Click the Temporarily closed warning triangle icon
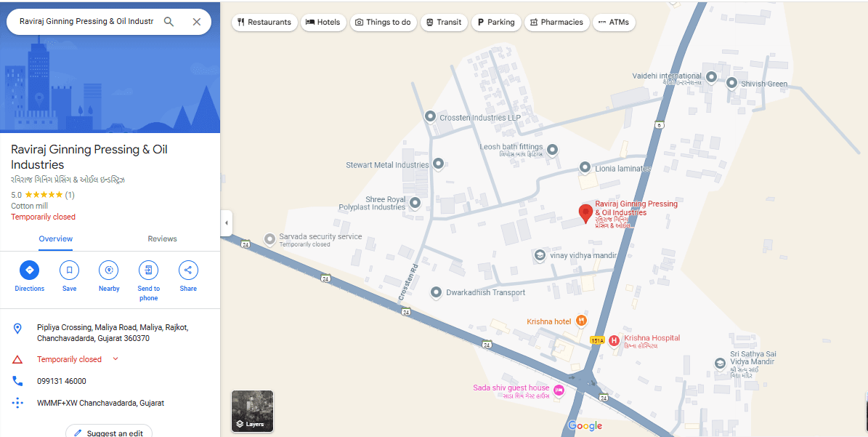 click(x=17, y=359)
